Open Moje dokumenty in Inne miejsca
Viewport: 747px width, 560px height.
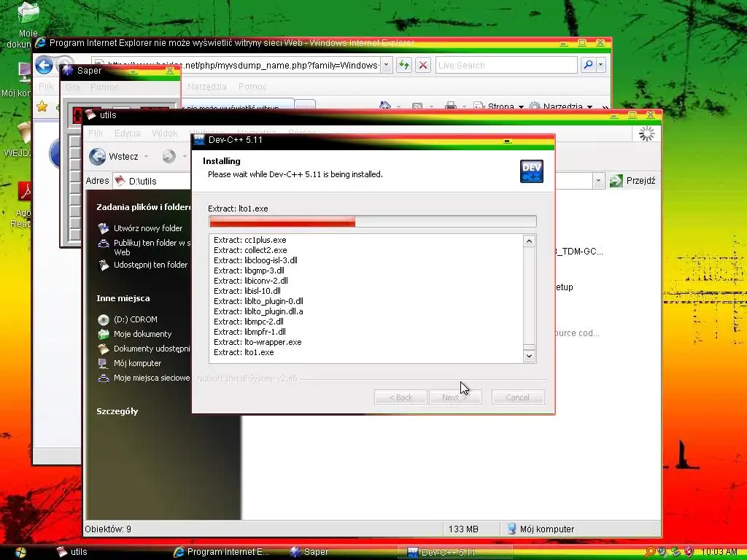point(142,334)
